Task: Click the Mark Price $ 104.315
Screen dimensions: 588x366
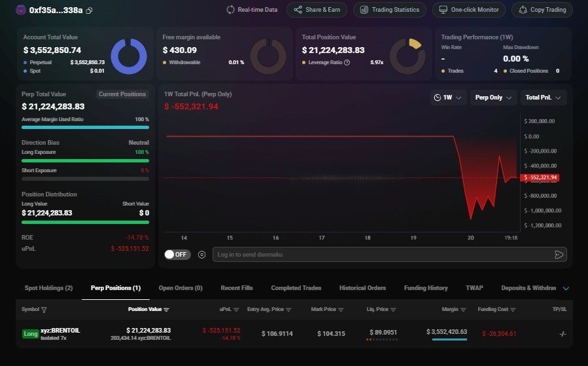Action: 331,334
